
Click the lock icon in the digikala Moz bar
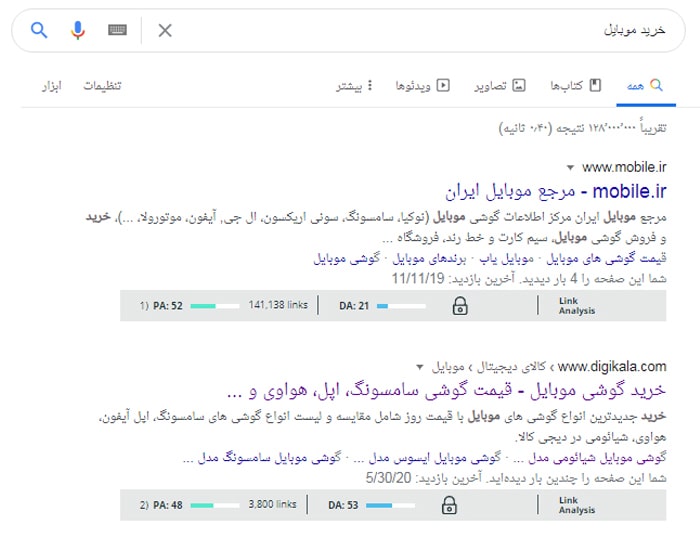(449, 505)
